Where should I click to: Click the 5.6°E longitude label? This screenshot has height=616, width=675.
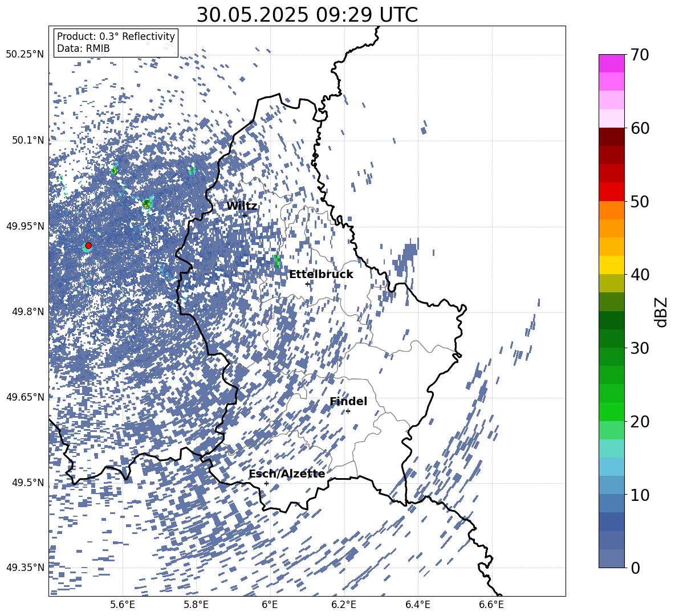(123, 605)
